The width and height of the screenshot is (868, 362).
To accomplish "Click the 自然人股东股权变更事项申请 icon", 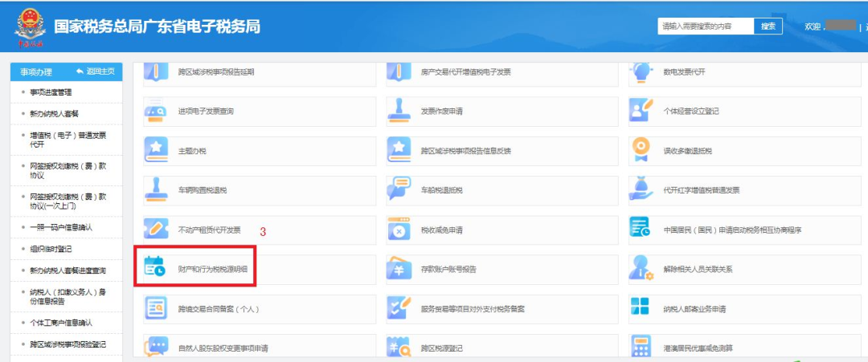I will coord(156,347).
